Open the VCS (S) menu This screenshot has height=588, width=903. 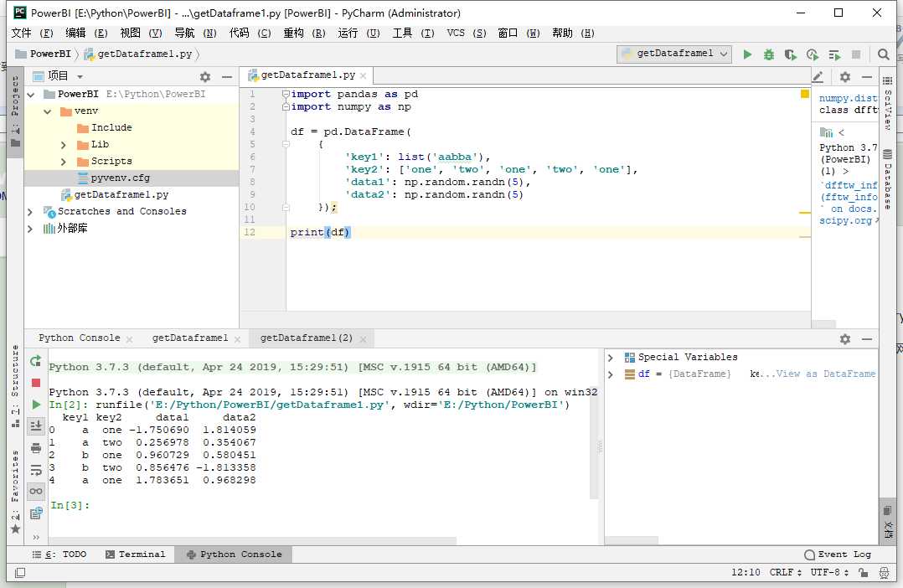(466, 33)
